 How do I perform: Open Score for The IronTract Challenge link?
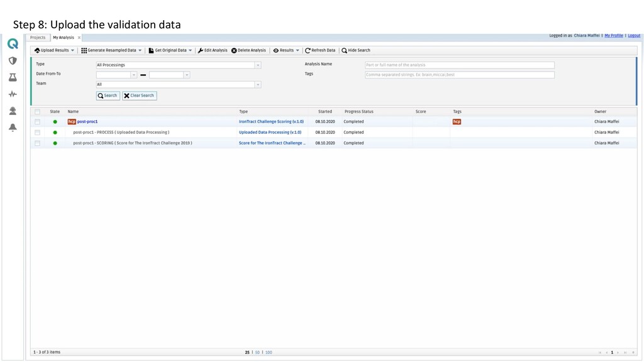pos(272,143)
